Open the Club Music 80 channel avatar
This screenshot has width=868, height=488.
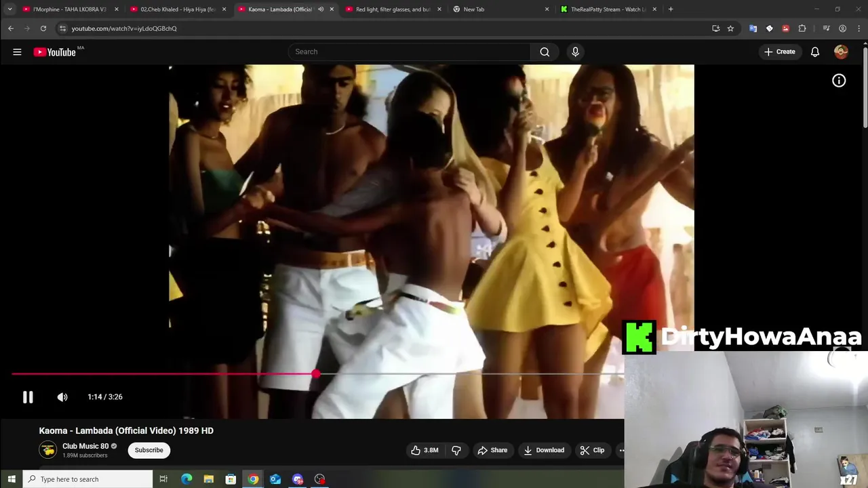[x=47, y=450]
